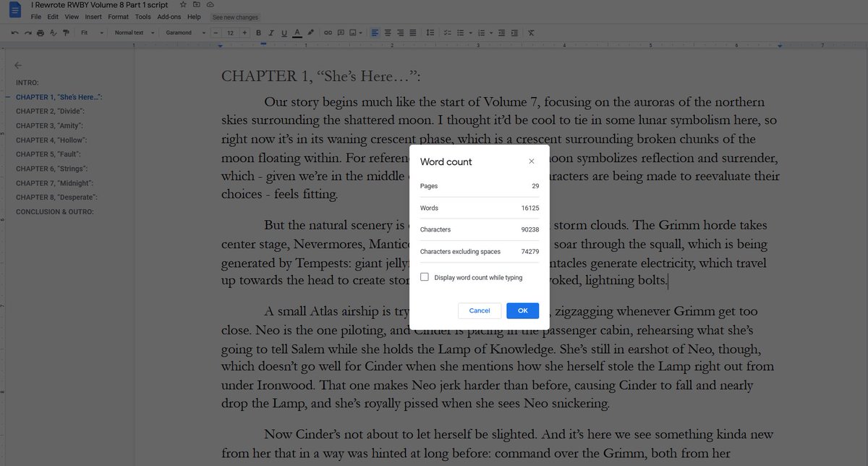Viewport: 868px width, 466px height.
Task: Open the text color picker
Action: pyautogui.click(x=297, y=33)
